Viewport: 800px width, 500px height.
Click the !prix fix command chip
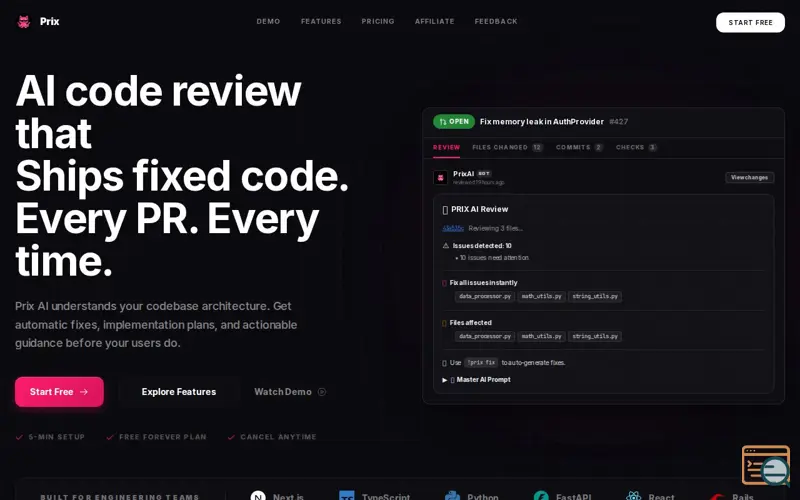[481, 363]
